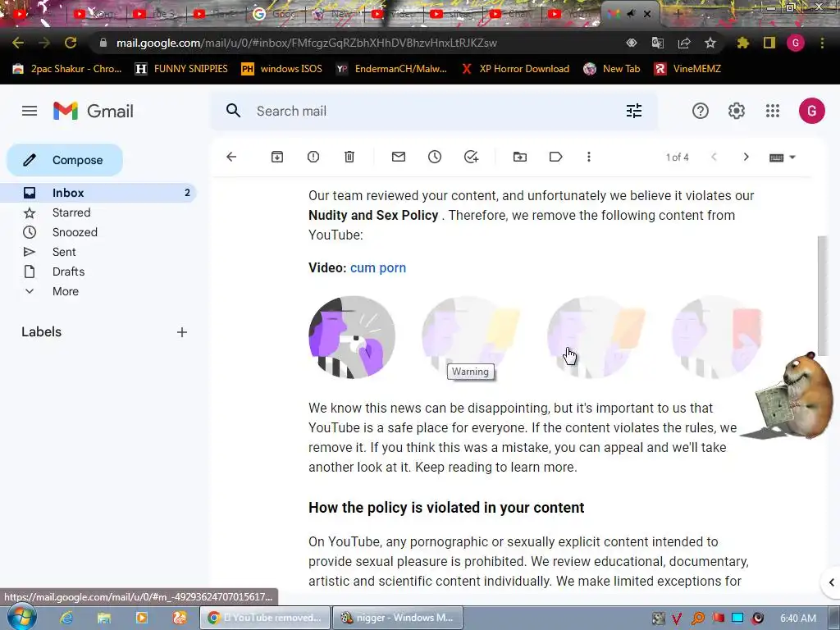Open Gmail Support help icon

701,111
